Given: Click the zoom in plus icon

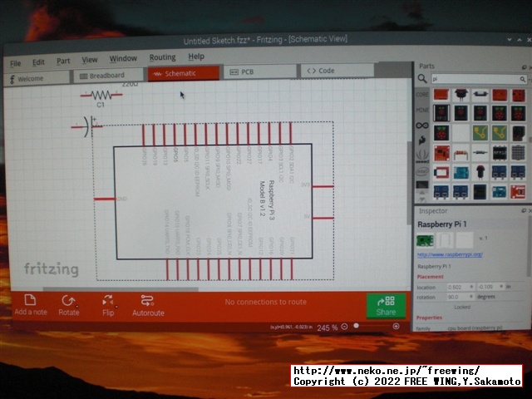Looking at the screenshot, I should [397, 326].
